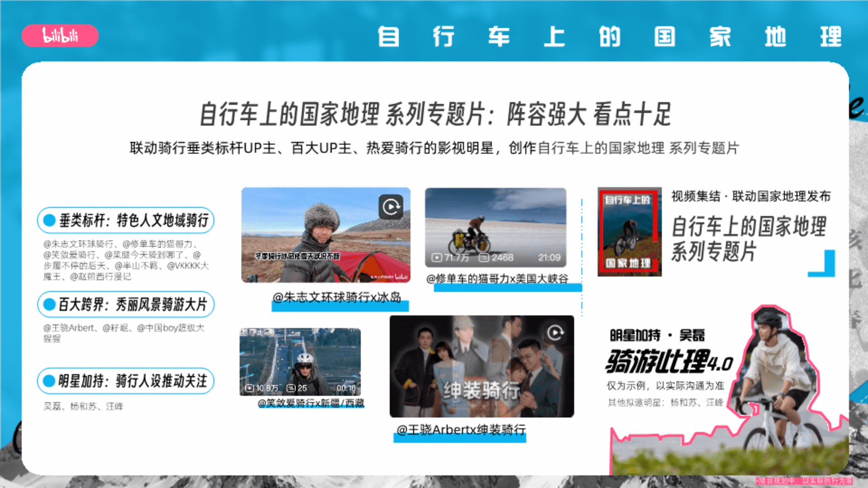Click the @朱志文环球骑行x冰岛 caption
Viewport: 868px width, 488px height.
(337, 297)
